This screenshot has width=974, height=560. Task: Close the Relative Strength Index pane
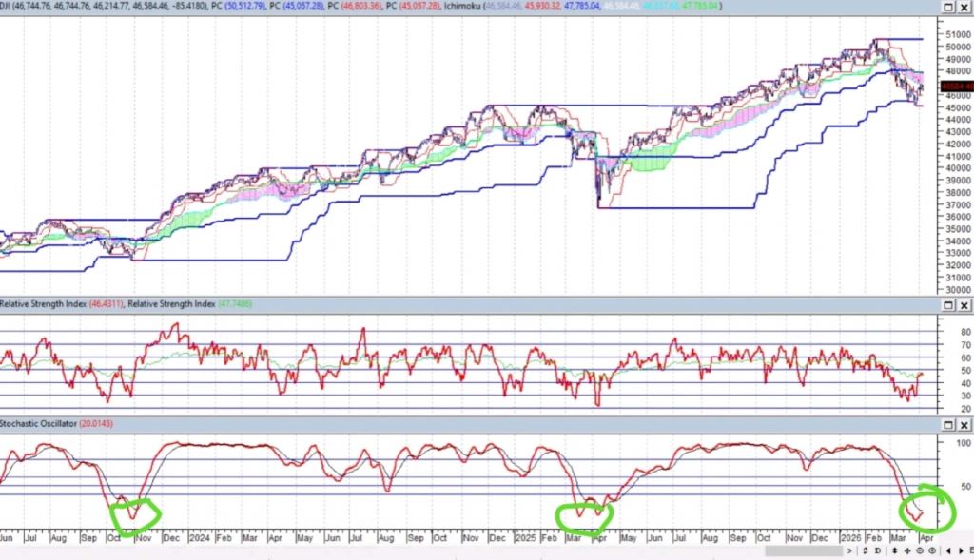[964, 304]
